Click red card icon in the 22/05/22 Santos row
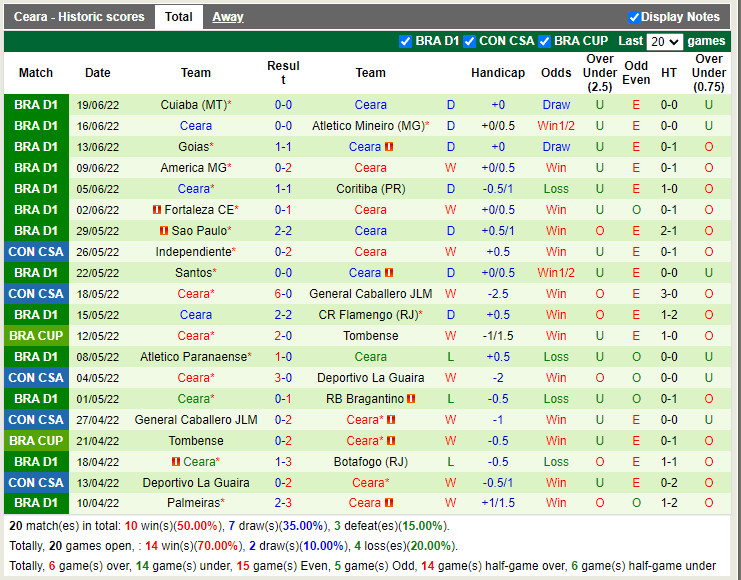 (389, 273)
